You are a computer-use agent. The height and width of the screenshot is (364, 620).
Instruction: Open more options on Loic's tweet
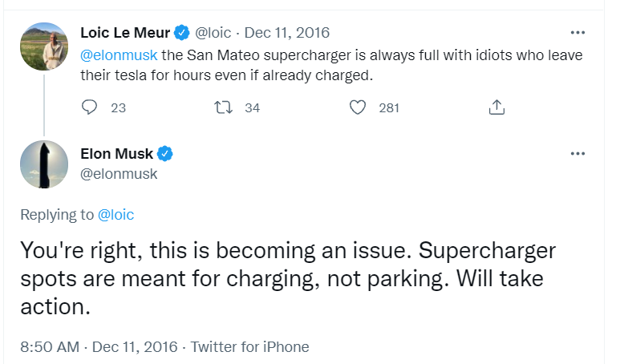(577, 33)
